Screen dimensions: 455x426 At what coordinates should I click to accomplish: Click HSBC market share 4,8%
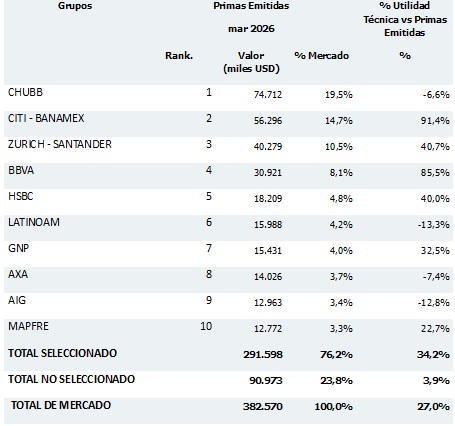[x=341, y=198]
